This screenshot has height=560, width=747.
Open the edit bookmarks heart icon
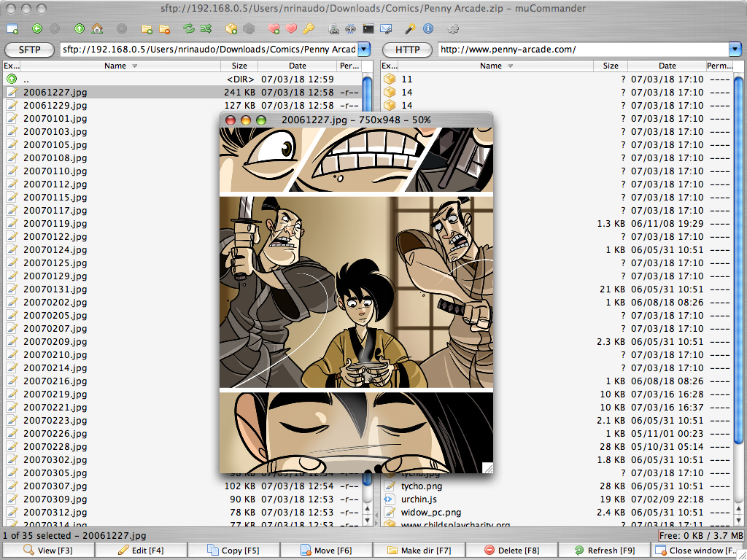(291, 29)
